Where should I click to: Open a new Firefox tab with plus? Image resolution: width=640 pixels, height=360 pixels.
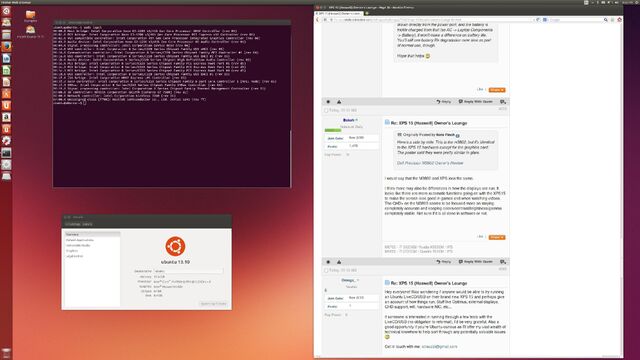(367, 13)
